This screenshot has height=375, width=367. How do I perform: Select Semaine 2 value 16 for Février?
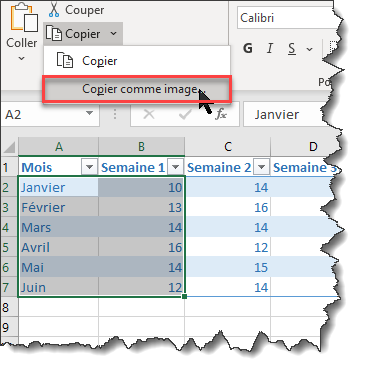click(x=228, y=208)
